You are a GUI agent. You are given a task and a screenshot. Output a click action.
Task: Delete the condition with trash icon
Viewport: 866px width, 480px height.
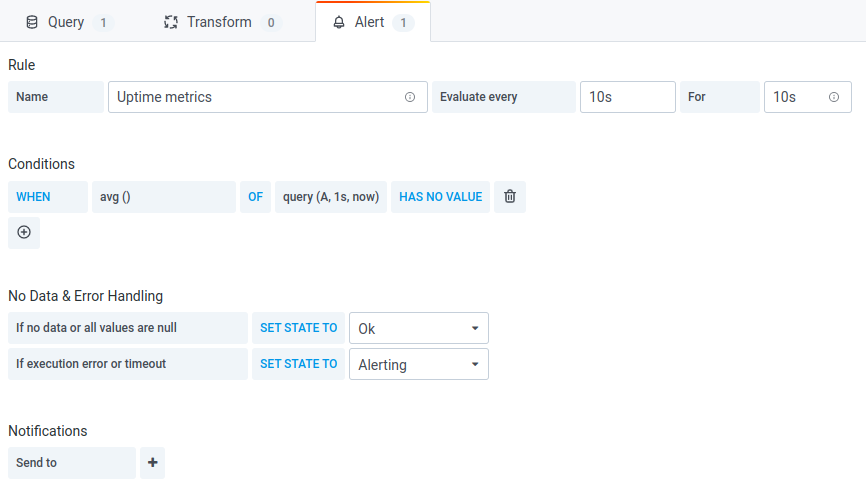(x=510, y=197)
